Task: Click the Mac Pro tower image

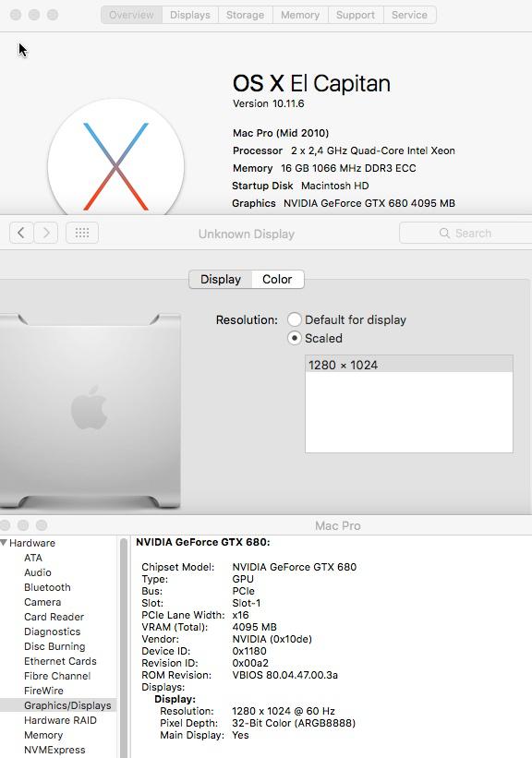Action: (91, 410)
